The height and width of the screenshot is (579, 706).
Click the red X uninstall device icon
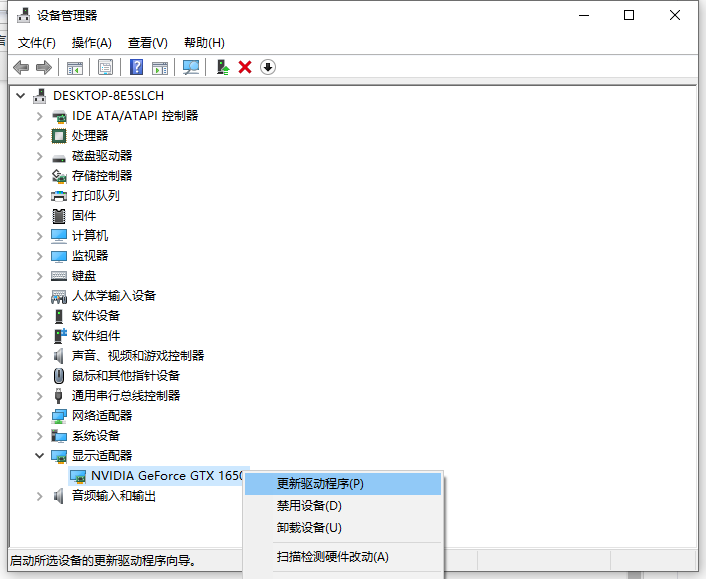click(245, 67)
